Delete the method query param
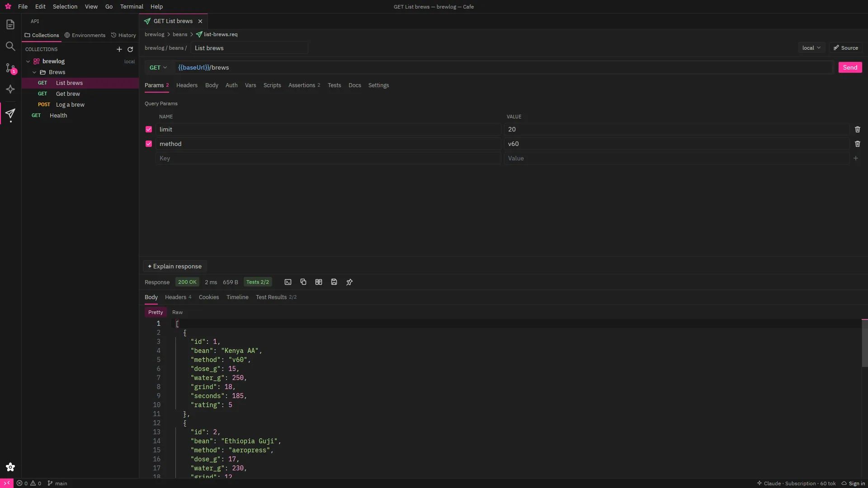Screen dimensions: 868x488 click(858, 144)
